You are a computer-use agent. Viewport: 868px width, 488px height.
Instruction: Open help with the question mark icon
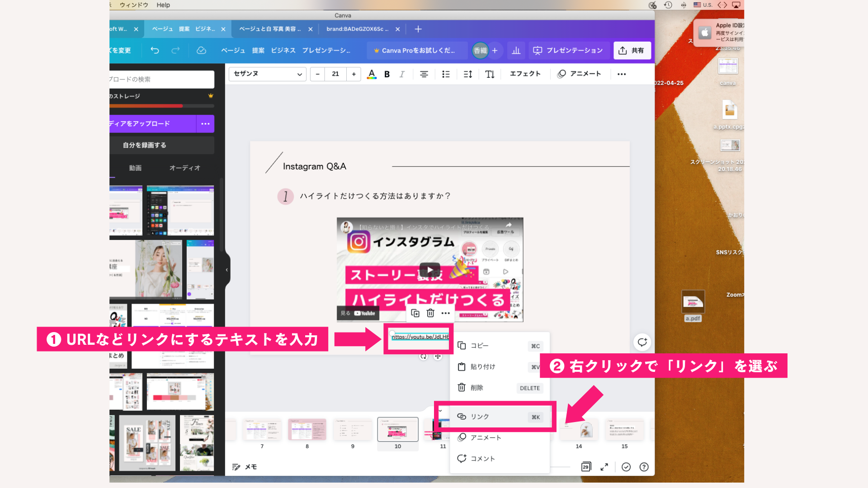[x=644, y=467]
